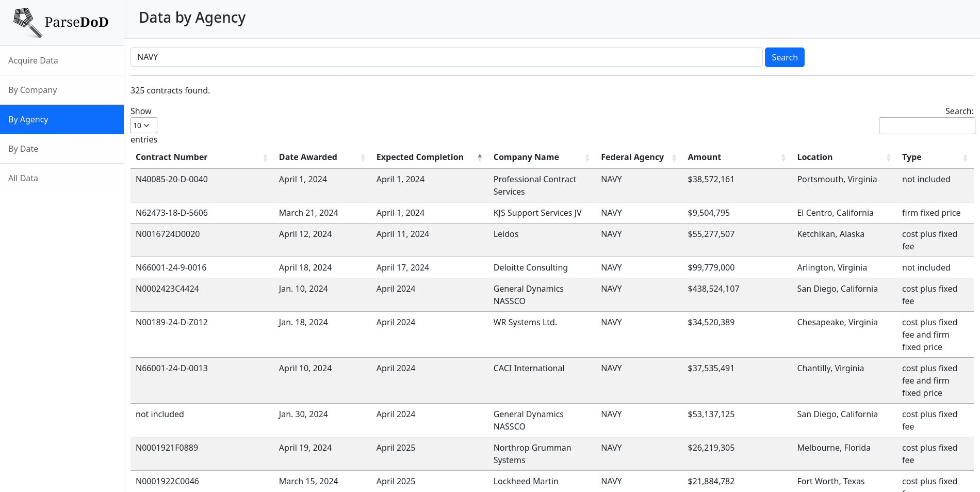Click the Company Name sort arrows

pyautogui.click(x=587, y=158)
